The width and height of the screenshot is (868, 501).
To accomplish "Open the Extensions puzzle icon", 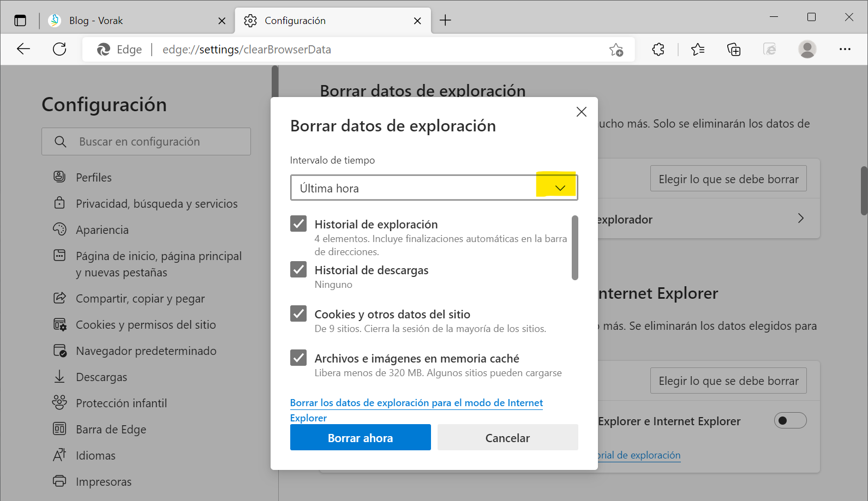I will click(x=659, y=50).
